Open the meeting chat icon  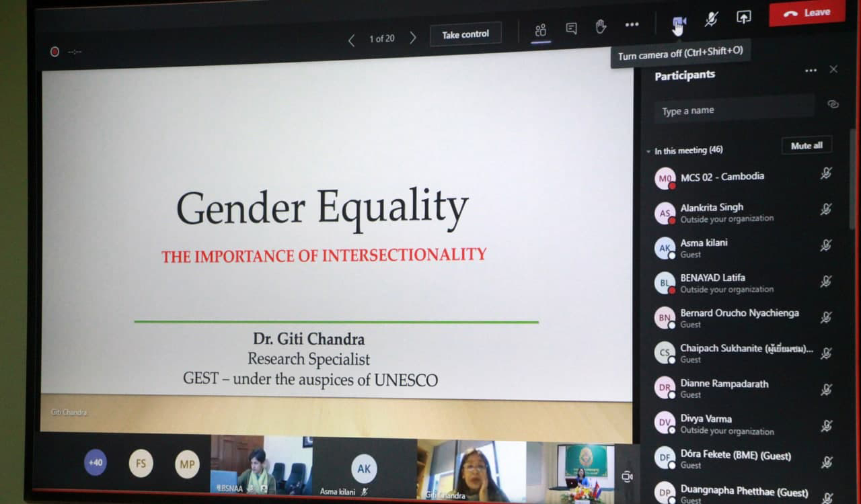click(x=571, y=28)
